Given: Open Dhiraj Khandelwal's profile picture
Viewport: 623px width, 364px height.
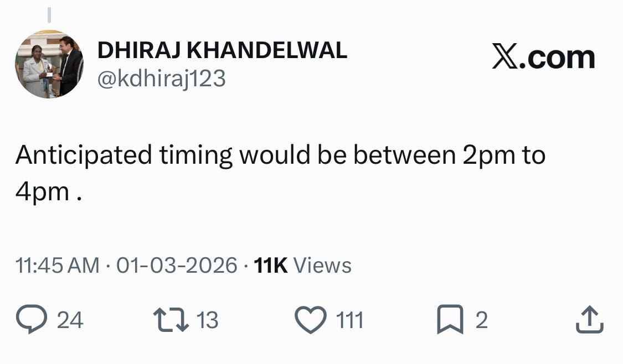Looking at the screenshot, I should coord(49,64).
